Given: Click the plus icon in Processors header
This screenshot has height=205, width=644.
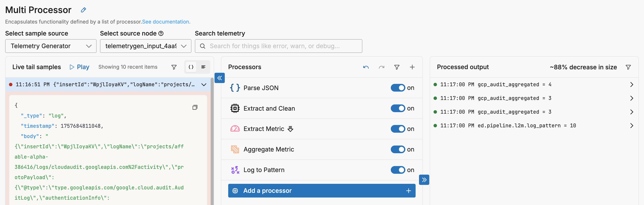Looking at the screenshot, I should tap(412, 67).
